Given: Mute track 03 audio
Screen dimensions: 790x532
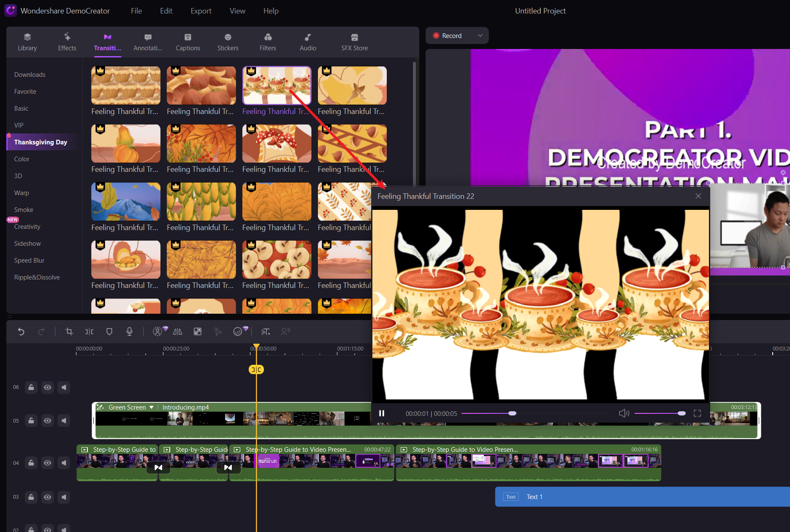Looking at the screenshot, I should 64,497.
